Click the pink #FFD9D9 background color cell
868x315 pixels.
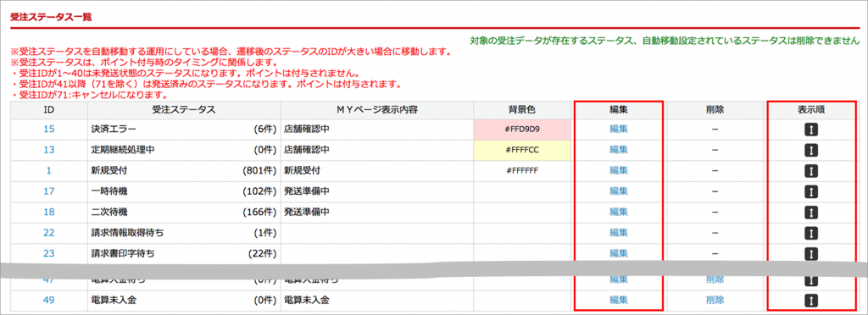522,130
